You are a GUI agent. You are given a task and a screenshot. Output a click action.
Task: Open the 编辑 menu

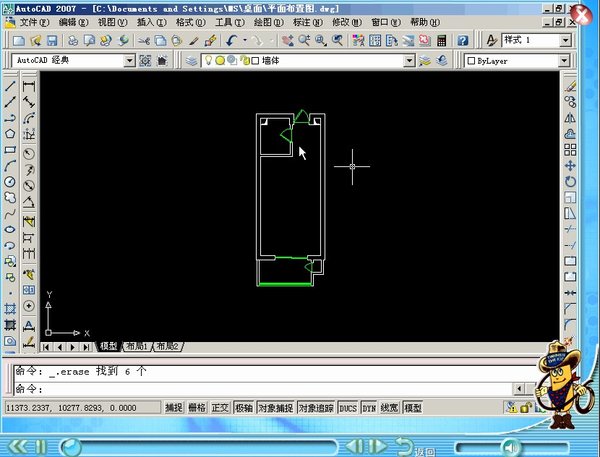pyautogui.click(x=73, y=22)
